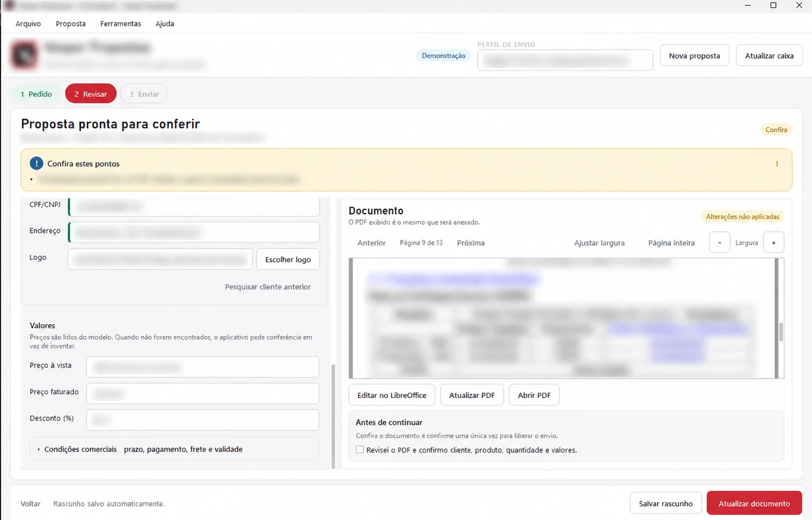The width and height of the screenshot is (812, 520).
Task: Click the Logo path input field
Action: point(160,259)
